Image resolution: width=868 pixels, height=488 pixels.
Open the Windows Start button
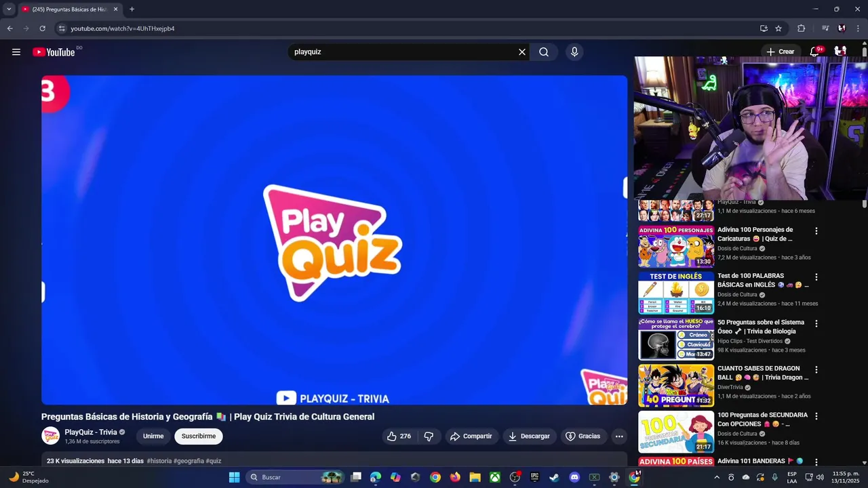(234, 477)
